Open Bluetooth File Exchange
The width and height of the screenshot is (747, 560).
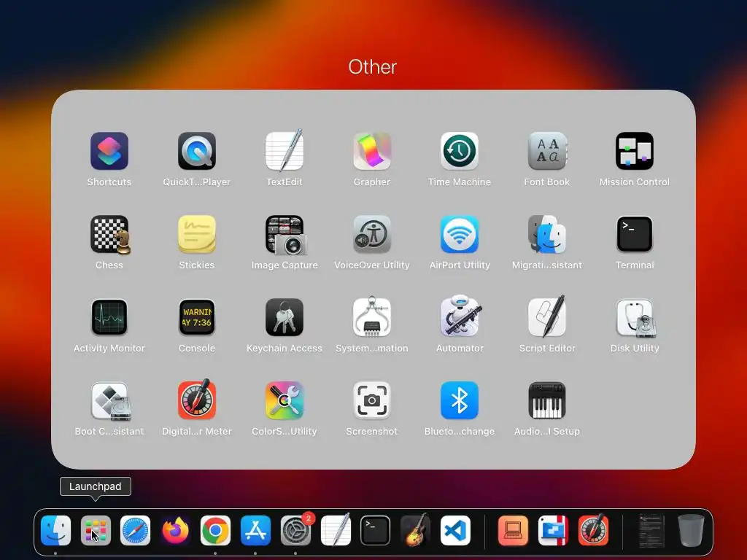(460, 401)
